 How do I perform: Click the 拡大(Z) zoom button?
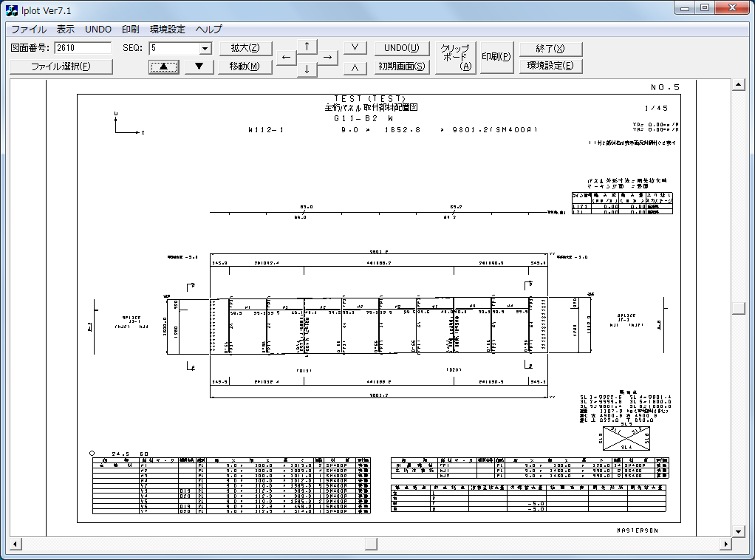tap(245, 48)
